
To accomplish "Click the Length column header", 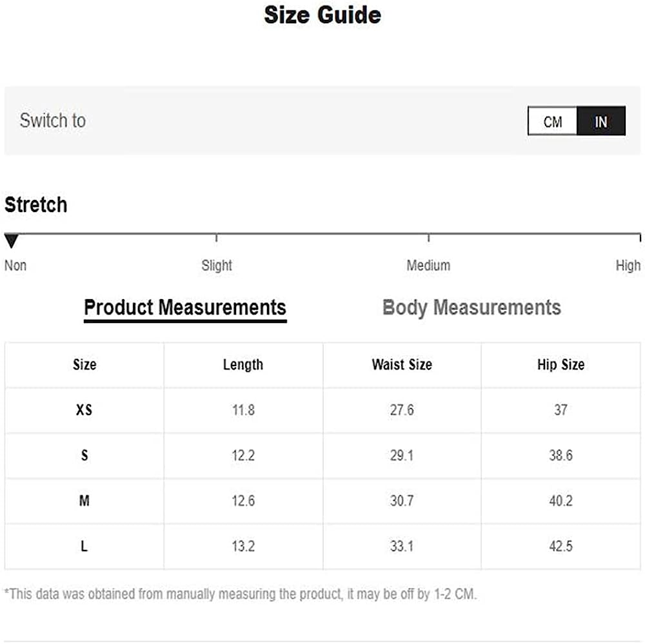I will [x=243, y=365].
